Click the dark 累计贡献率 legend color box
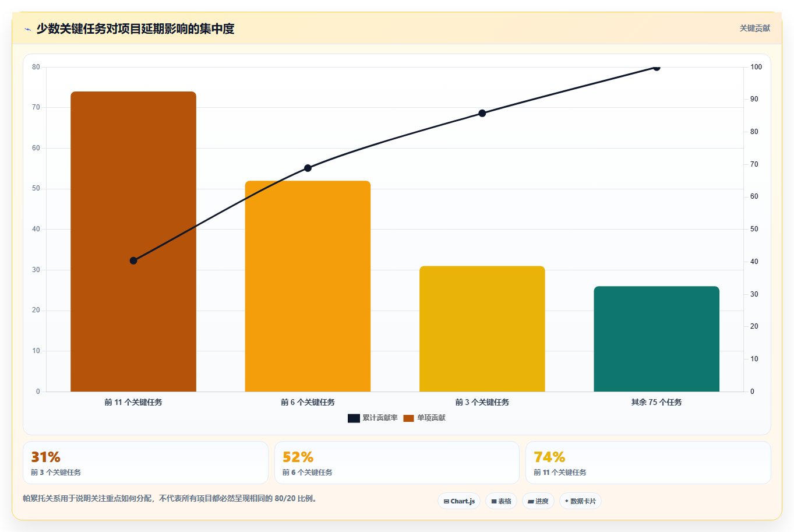Image resolution: width=794 pixels, height=532 pixels. pyautogui.click(x=354, y=418)
